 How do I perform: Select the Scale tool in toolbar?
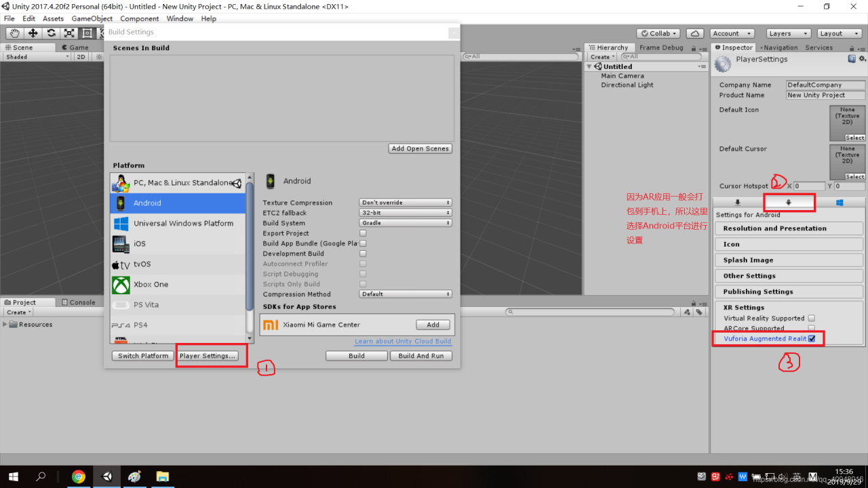(69, 33)
